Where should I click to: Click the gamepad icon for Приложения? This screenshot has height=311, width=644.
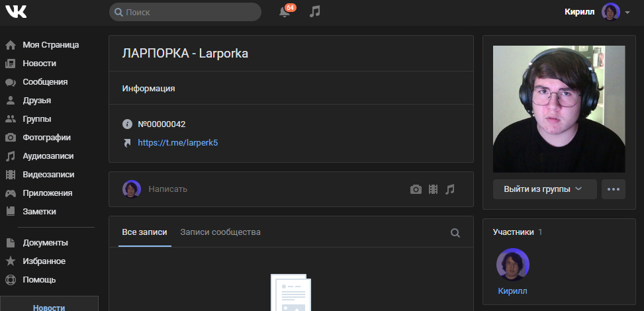tap(11, 193)
